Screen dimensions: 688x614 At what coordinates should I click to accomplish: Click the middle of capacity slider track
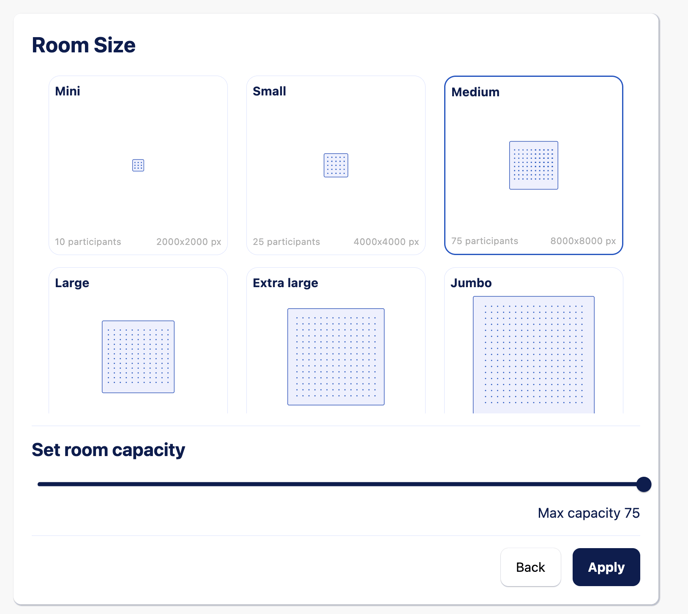point(340,484)
